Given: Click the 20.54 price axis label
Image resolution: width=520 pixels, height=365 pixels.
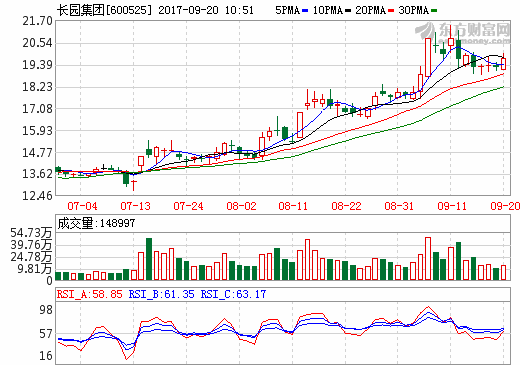Looking at the screenshot, I should click(x=37, y=43).
